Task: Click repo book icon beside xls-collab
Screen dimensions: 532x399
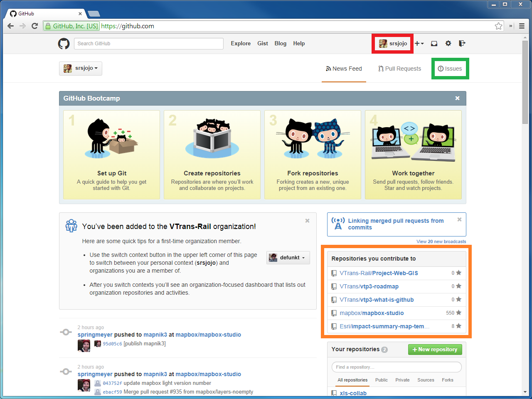Action: pyautogui.click(x=334, y=393)
